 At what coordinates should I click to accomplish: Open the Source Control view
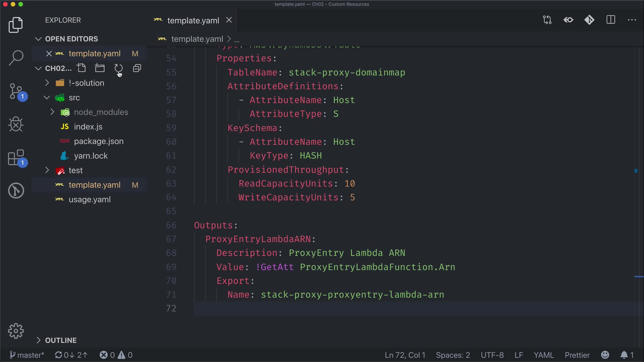16,91
